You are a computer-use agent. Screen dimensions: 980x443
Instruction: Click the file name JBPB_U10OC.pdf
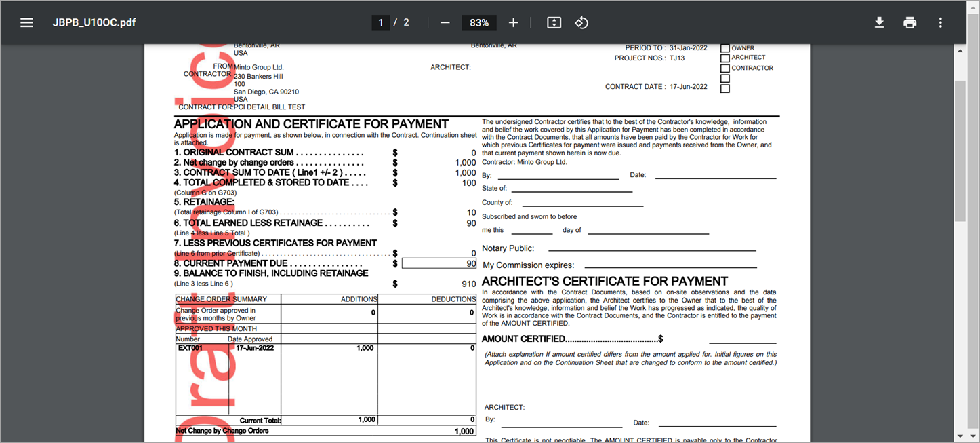click(x=94, y=22)
